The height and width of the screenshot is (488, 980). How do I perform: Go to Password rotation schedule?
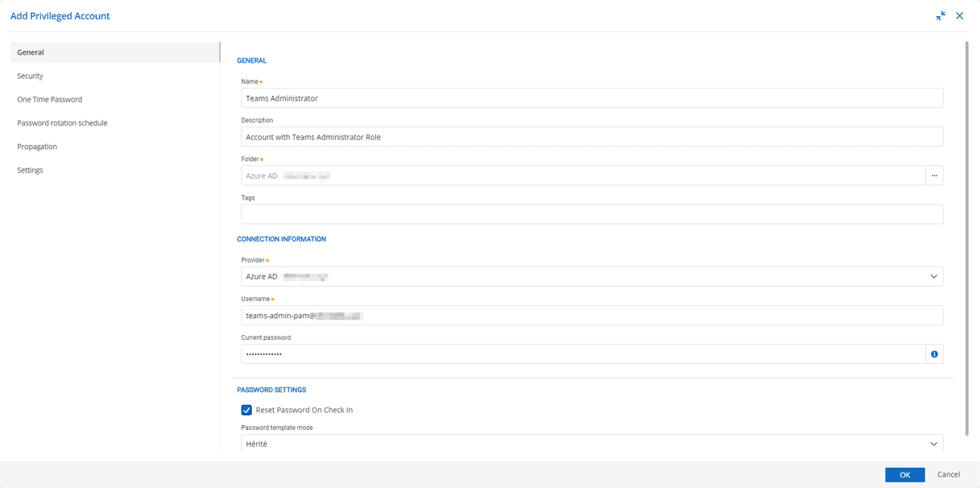click(62, 122)
